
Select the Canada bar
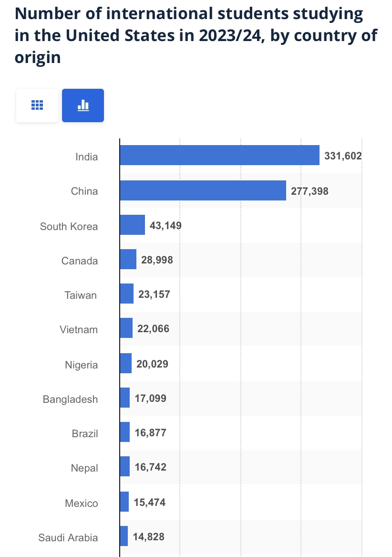coord(128,260)
